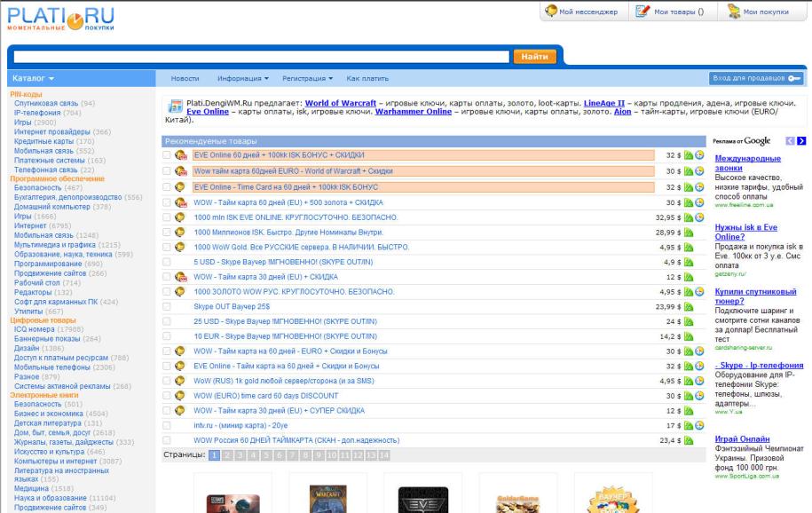Select the checkbox for 1000 mln ISK EVE ONLINE
Viewport: 812px width, 513px height.
(x=166, y=217)
